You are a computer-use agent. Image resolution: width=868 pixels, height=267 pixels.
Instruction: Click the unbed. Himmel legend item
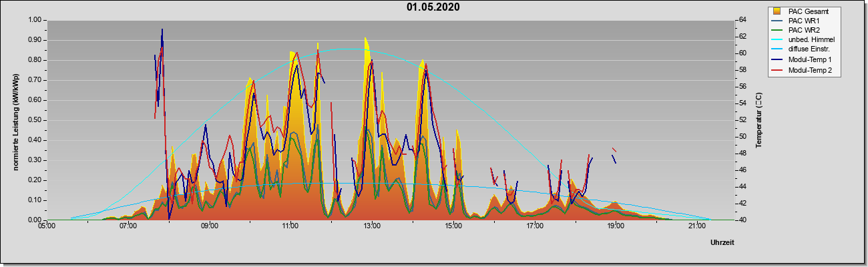pyautogui.click(x=803, y=41)
